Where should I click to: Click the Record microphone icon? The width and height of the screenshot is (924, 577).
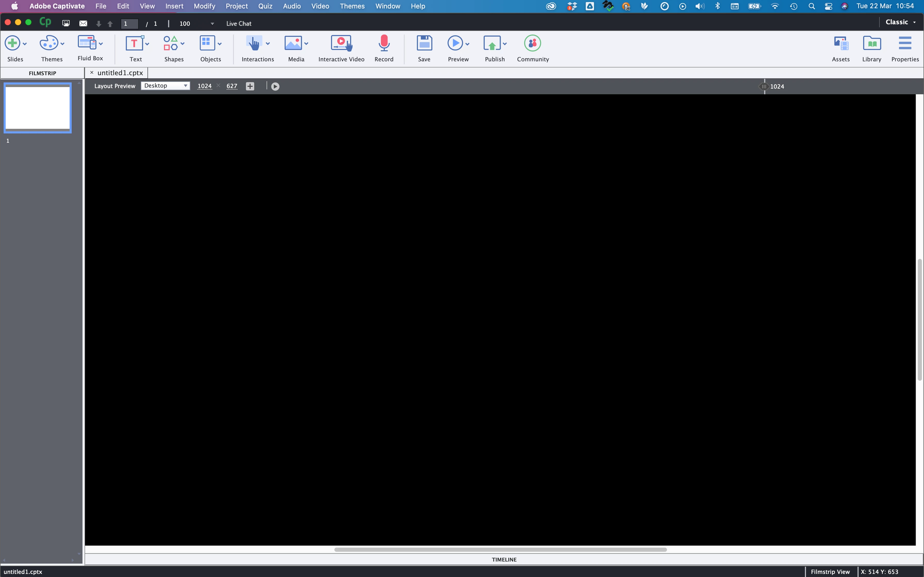pyautogui.click(x=384, y=44)
